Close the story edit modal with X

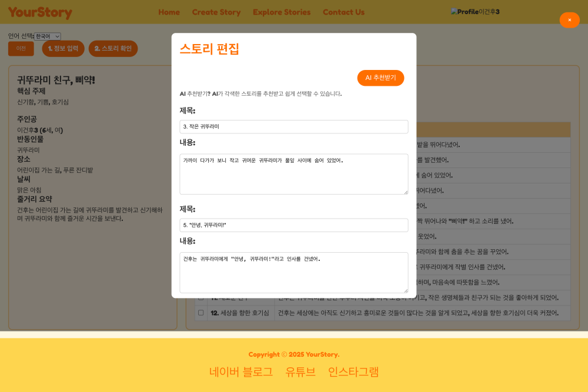(x=569, y=20)
